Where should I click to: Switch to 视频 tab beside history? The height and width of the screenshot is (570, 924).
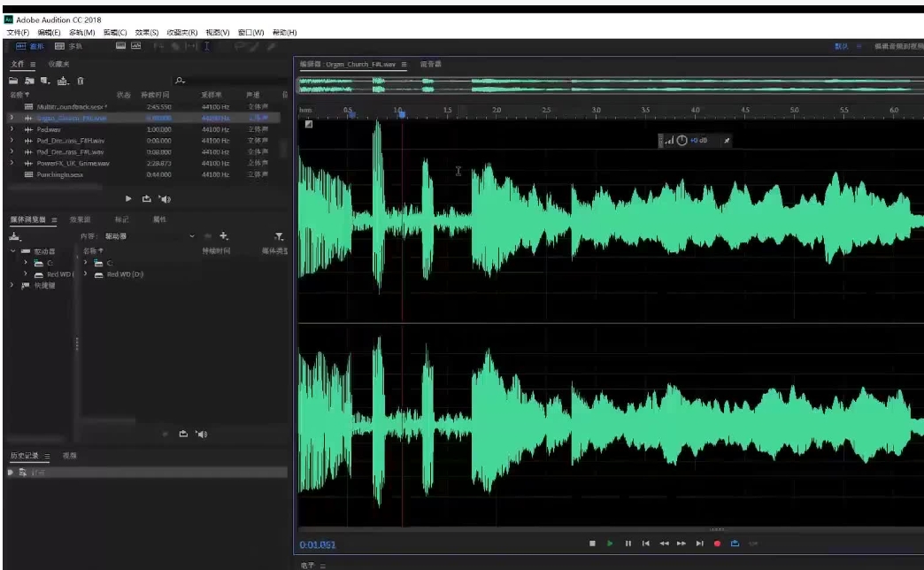pos(70,456)
